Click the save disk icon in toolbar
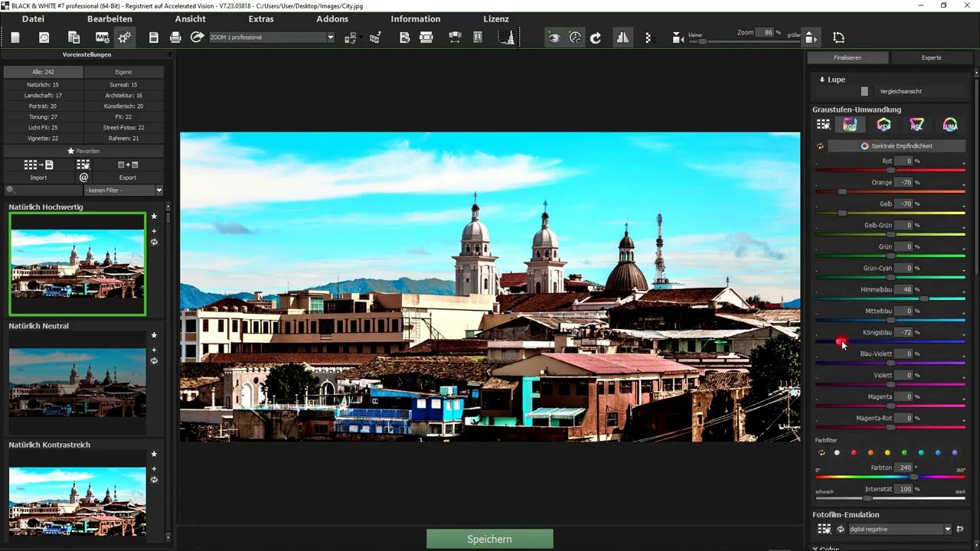The image size is (980, 551). [154, 37]
